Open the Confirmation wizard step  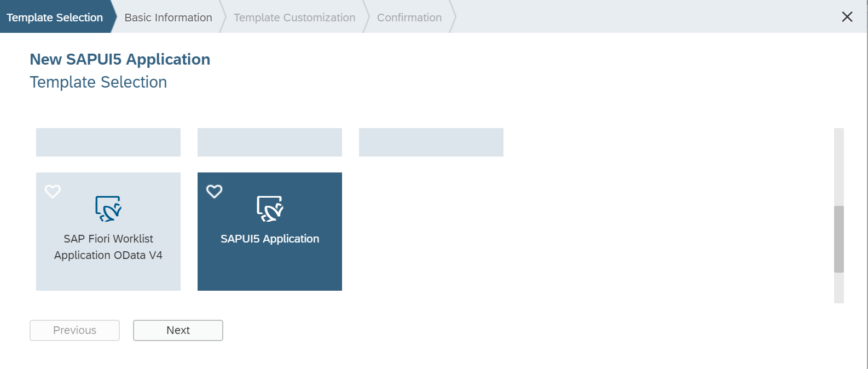(409, 17)
